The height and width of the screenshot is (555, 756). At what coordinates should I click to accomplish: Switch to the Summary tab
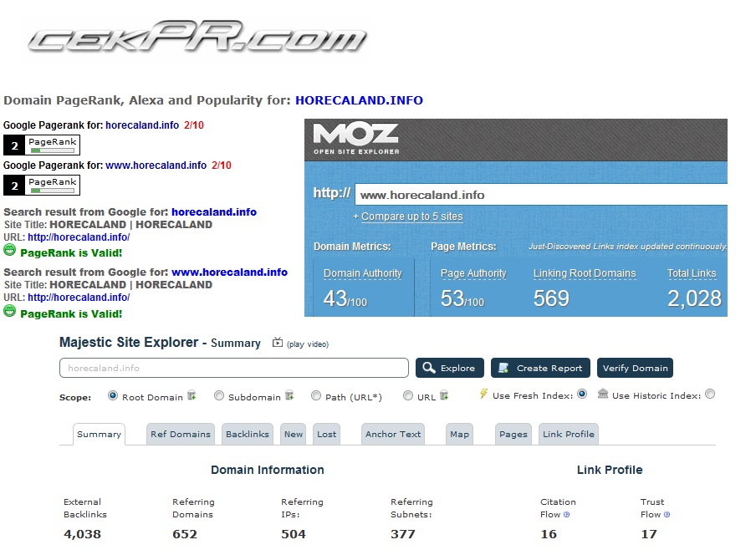[x=100, y=434]
